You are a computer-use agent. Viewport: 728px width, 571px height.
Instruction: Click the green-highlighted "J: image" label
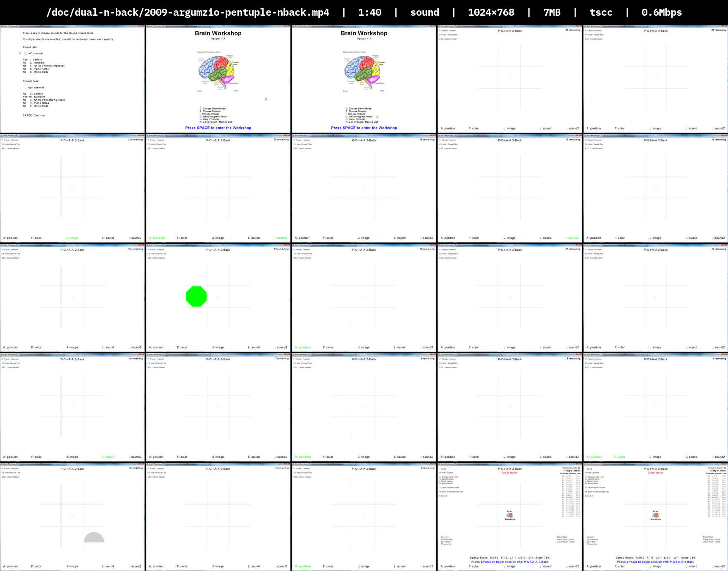(72, 238)
